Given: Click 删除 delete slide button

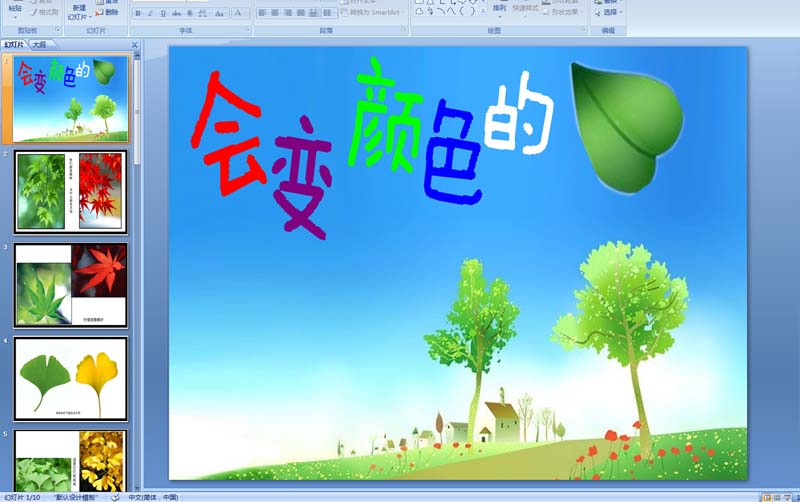Looking at the screenshot, I should [107, 13].
